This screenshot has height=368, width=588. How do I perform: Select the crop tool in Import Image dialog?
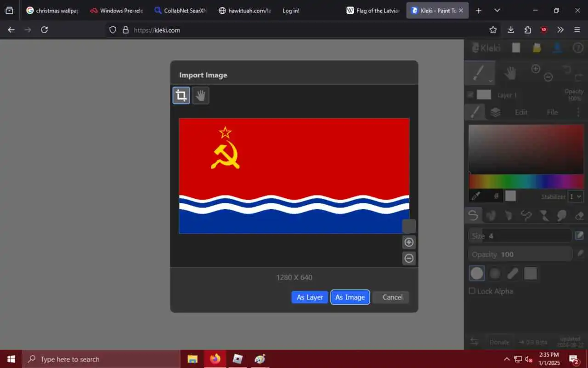(x=181, y=96)
